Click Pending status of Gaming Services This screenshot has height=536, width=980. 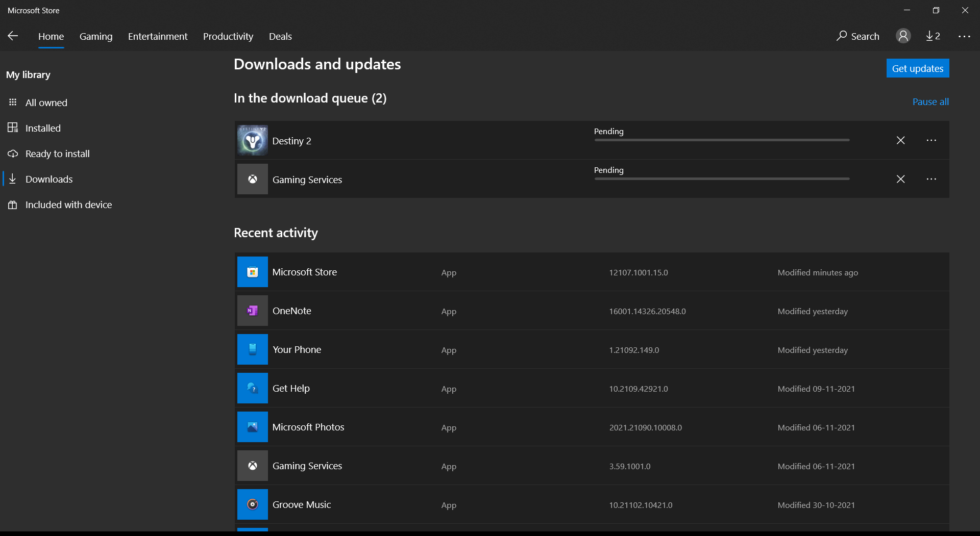(608, 170)
